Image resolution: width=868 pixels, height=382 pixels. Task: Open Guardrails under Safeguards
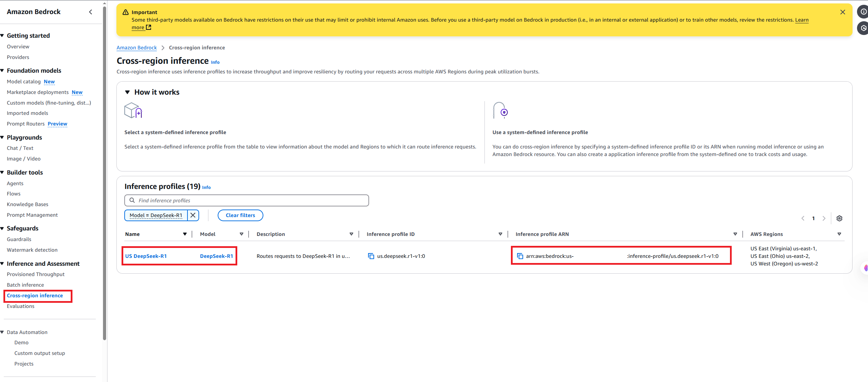tap(19, 239)
